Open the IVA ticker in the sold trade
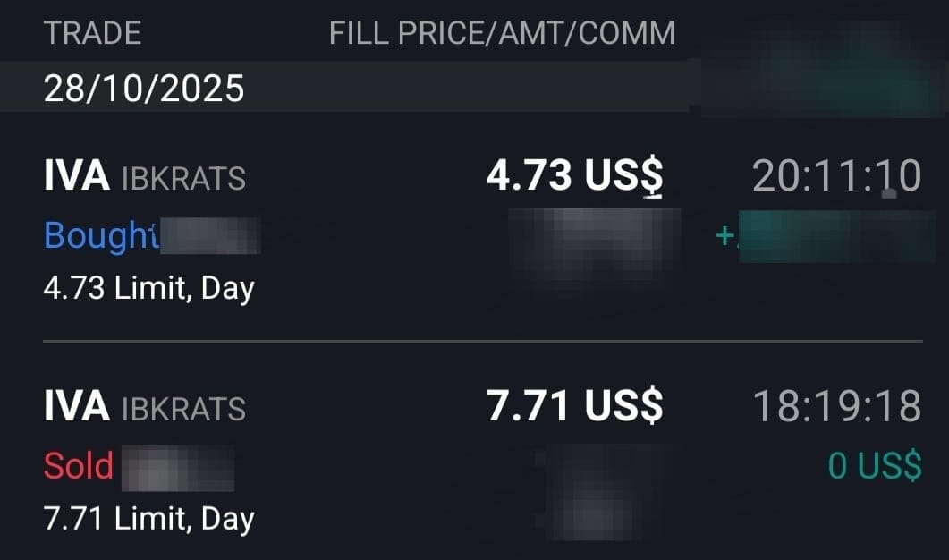 tap(76, 407)
